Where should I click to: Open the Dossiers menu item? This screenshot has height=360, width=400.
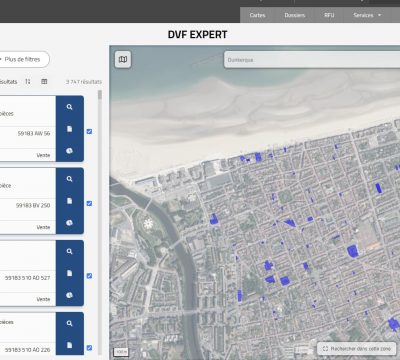[295, 15]
